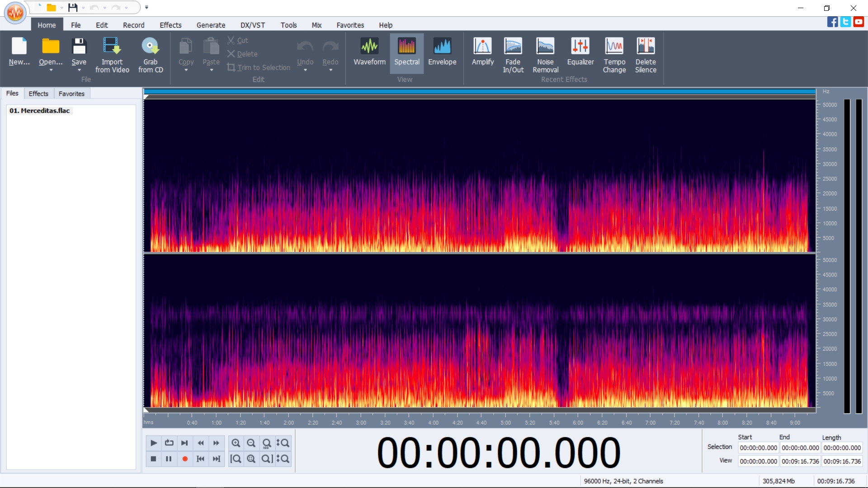Toggle loop playback
This screenshot has width=868, height=488.
(x=169, y=443)
